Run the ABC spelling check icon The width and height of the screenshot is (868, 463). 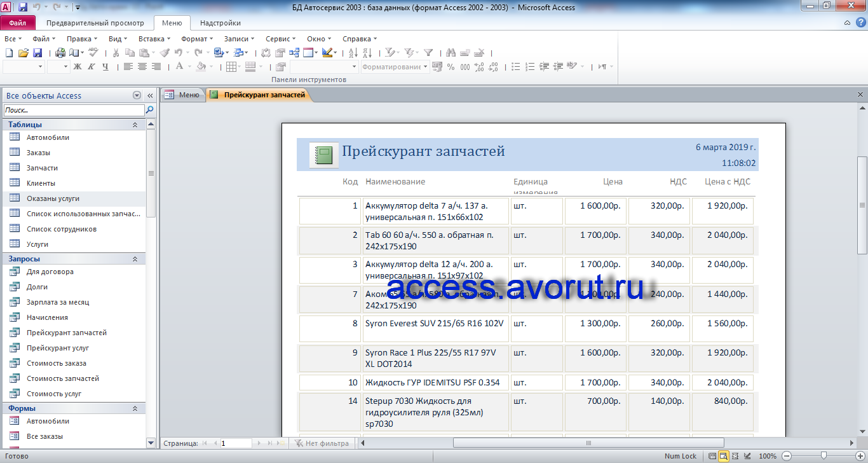(x=93, y=52)
